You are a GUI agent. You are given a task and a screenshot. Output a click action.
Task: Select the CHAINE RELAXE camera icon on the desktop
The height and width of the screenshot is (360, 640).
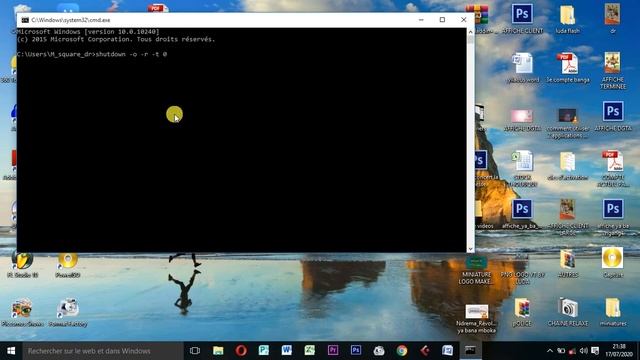coord(568,312)
